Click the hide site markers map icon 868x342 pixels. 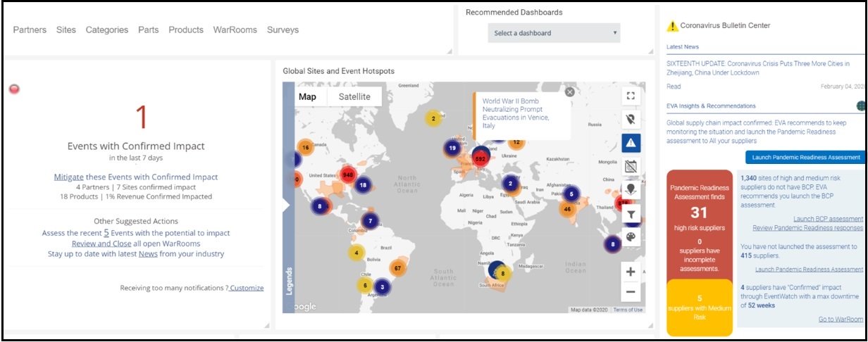[631, 119]
